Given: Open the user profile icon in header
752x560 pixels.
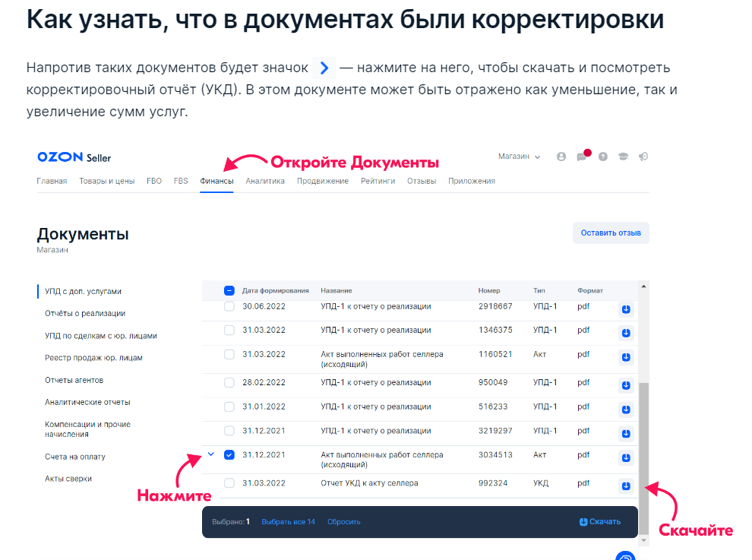Looking at the screenshot, I should pyautogui.click(x=561, y=157).
